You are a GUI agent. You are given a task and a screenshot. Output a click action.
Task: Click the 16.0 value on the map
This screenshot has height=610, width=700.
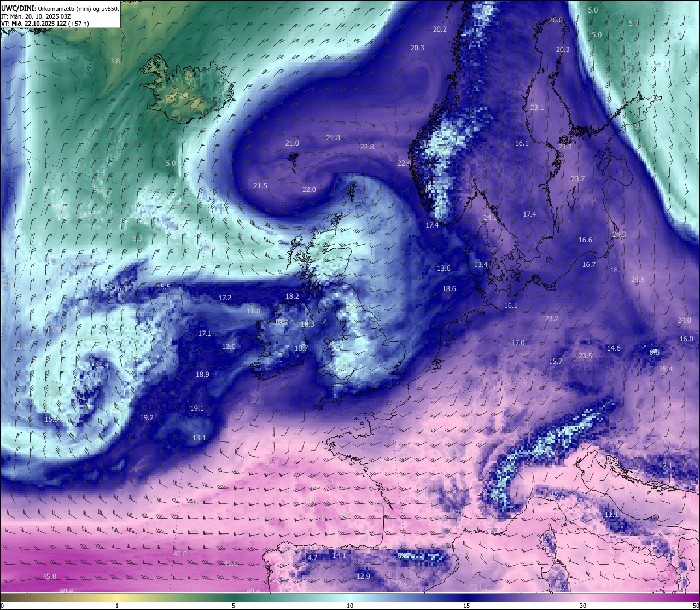686,339
